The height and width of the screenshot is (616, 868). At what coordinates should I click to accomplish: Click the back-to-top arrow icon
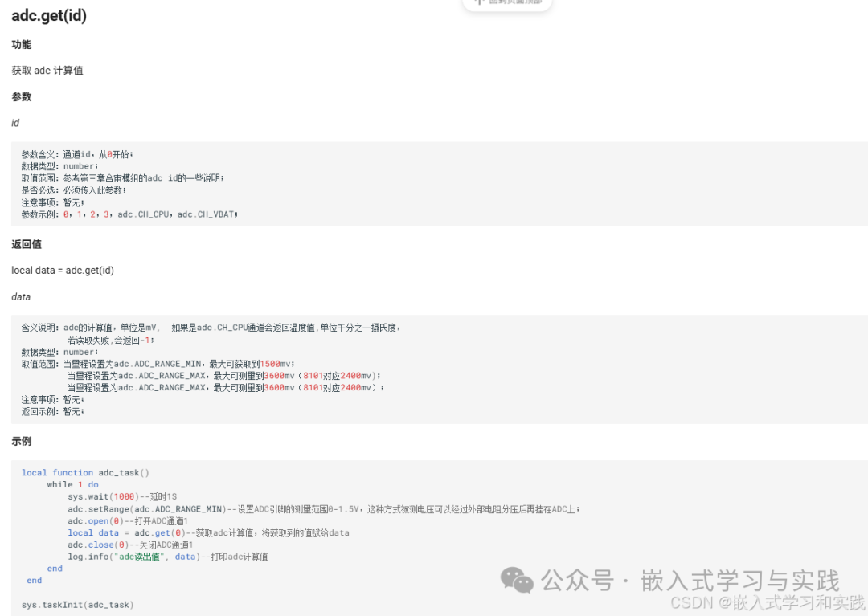coord(479,2)
